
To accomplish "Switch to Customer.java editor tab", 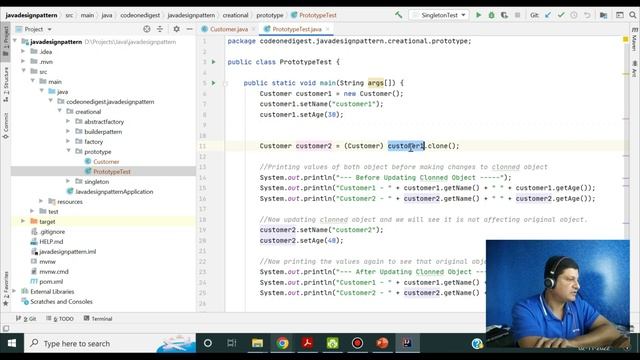I will point(229,29).
